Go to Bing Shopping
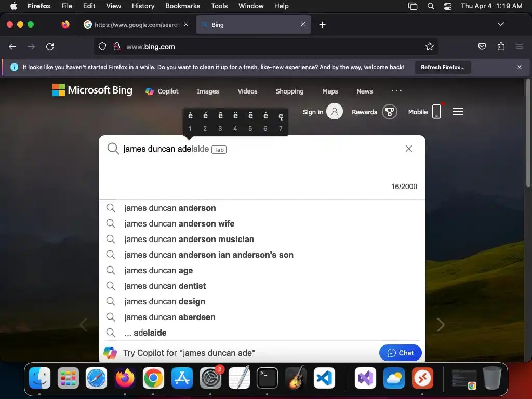Image resolution: width=532 pixels, height=399 pixels. coord(289,91)
